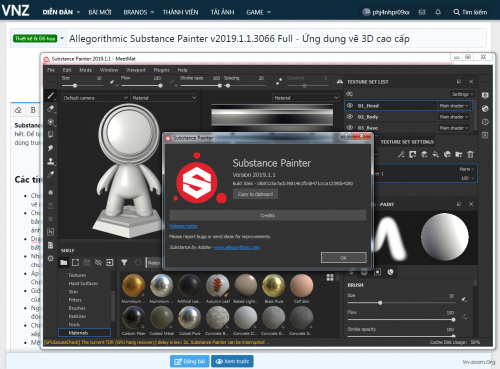500x369 pixels.
Task: Open the Plugins menu
Action: coord(161,70)
